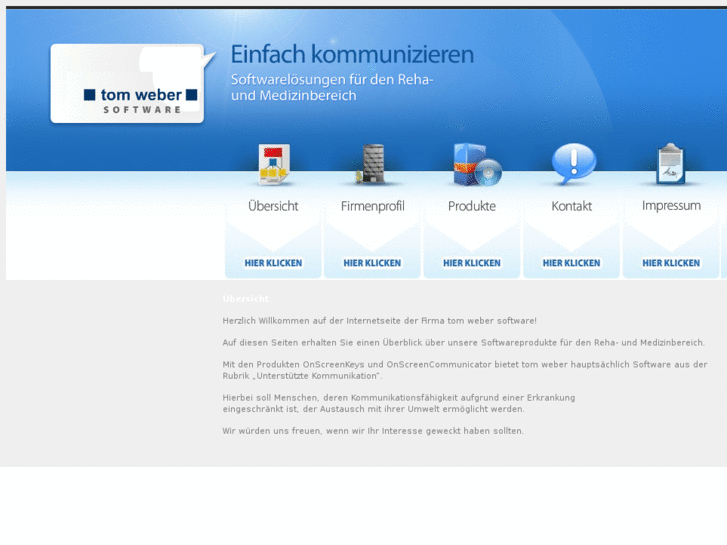Screen dimensions: 727x545
Task: Click HIER KLICKEN under Firmenprofil
Action: coord(372,263)
